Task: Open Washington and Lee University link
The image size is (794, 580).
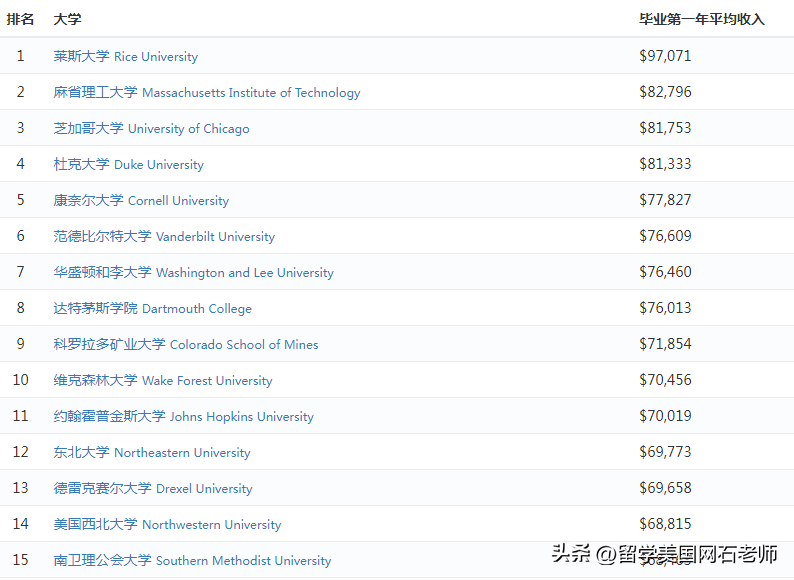Action: 194,273
